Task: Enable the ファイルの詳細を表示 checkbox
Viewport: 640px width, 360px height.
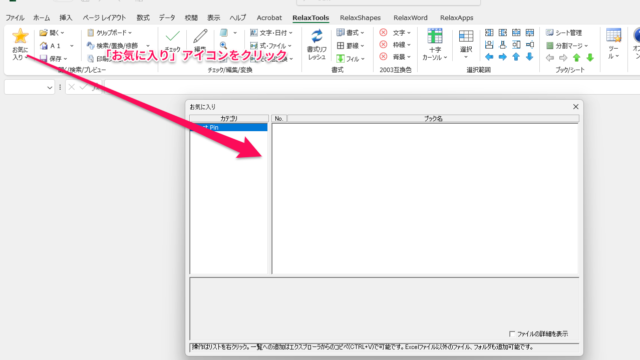Action: coord(512,334)
